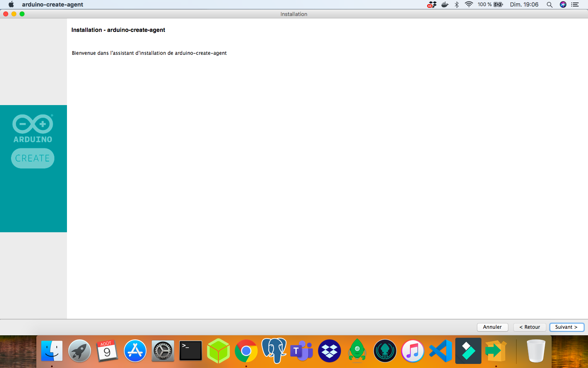Click the Arduino Create logo panel
Viewport: 588px width, 368px height.
tap(33, 168)
